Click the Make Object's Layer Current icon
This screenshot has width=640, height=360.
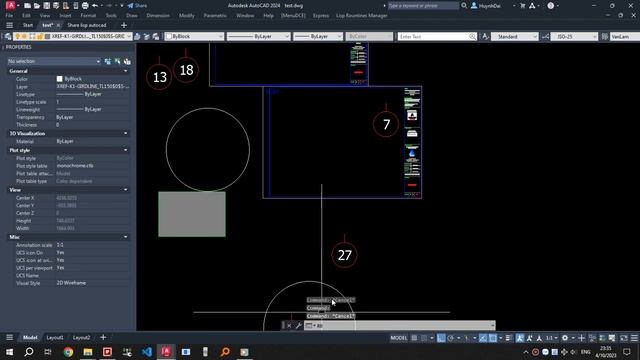pyautogui.click(x=137, y=37)
